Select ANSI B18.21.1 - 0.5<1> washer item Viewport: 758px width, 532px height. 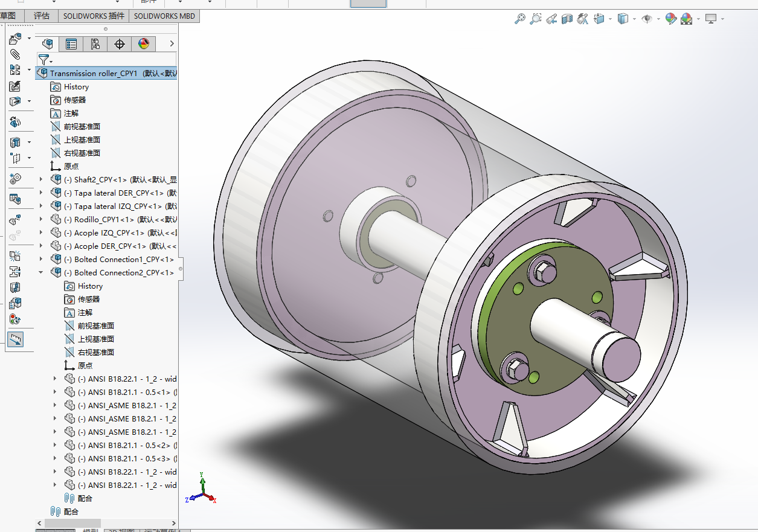pyautogui.click(x=120, y=392)
